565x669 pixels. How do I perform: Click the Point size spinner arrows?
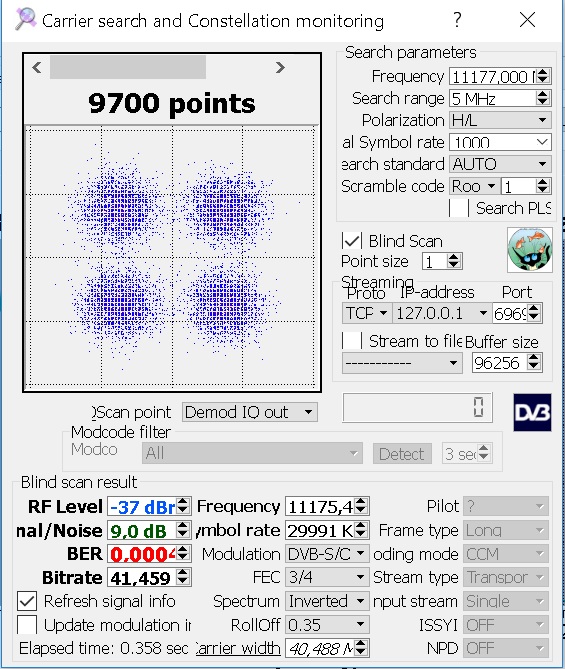coord(454,261)
